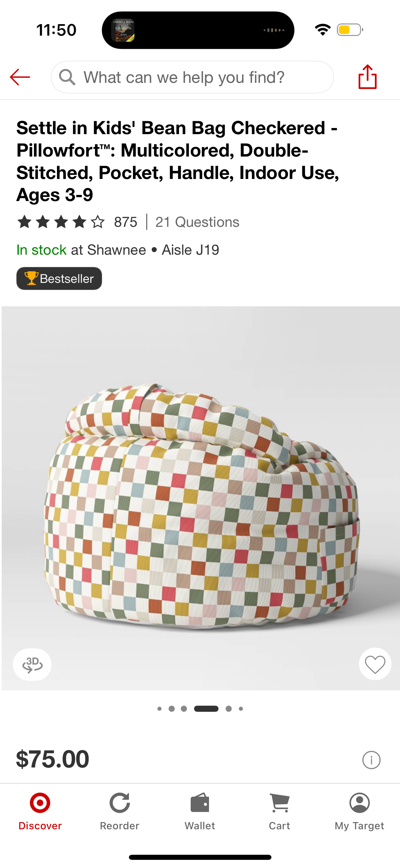Open the My Target tab
The width and height of the screenshot is (400, 868).
pyautogui.click(x=359, y=811)
